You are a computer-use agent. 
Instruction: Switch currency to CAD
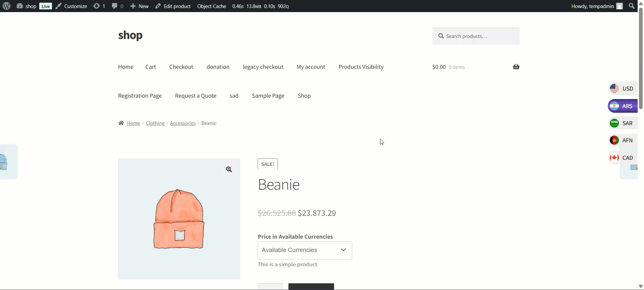(623, 158)
